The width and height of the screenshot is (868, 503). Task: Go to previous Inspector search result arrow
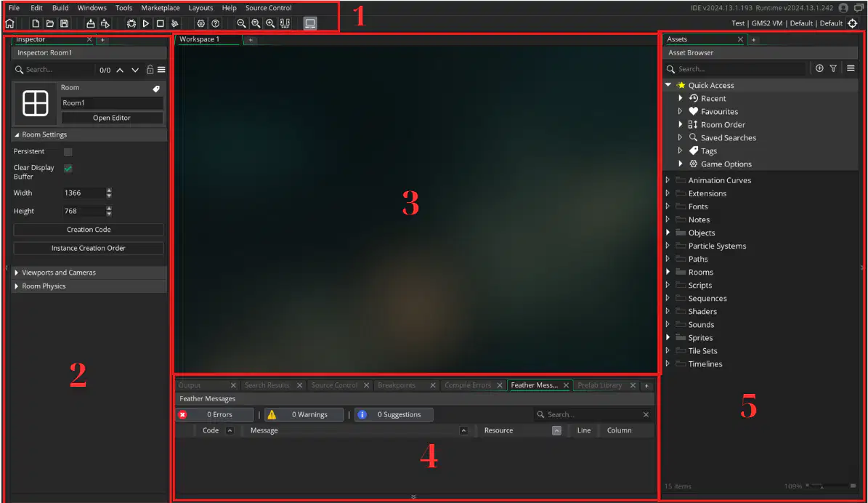coord(120,70)
